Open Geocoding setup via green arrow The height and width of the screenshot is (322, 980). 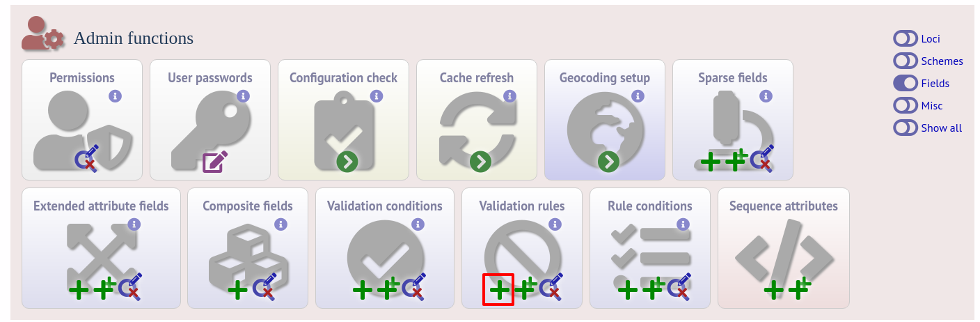[609, 162]
